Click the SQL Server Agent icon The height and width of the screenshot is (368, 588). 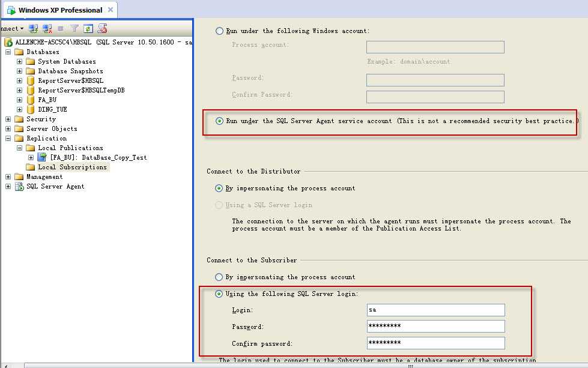19,186
